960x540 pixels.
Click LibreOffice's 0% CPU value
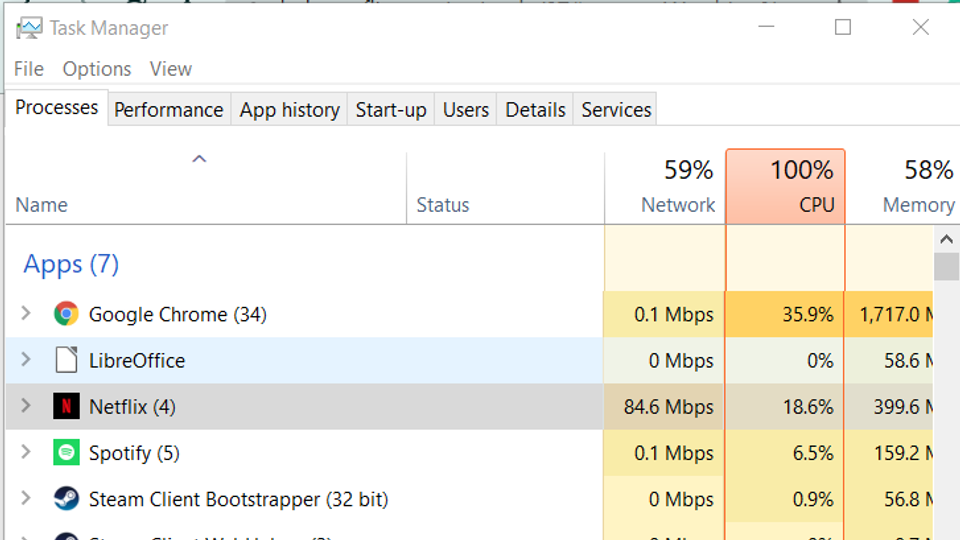click(x=820, y=361)
